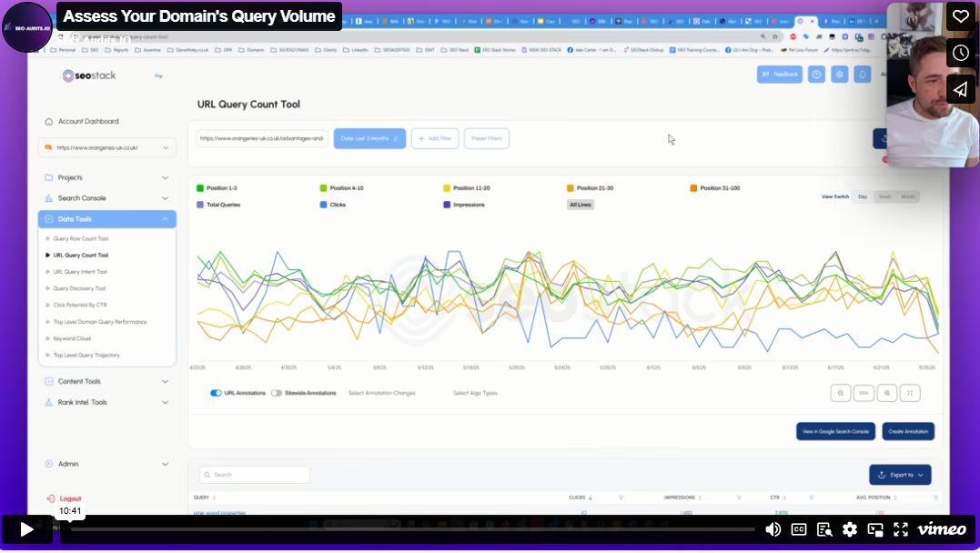The height and width of the screenshot is (553, 980).
Task: Open the app settings gear icon
Action: point(840,74)
